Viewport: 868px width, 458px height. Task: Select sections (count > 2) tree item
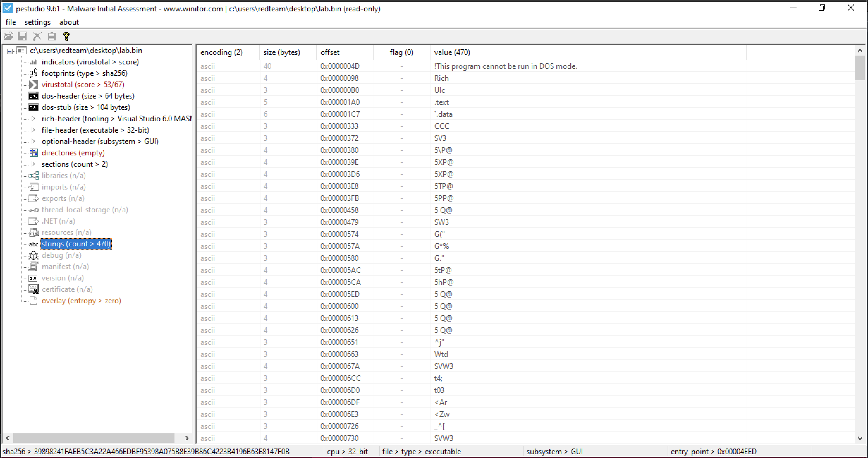point(75,164)
